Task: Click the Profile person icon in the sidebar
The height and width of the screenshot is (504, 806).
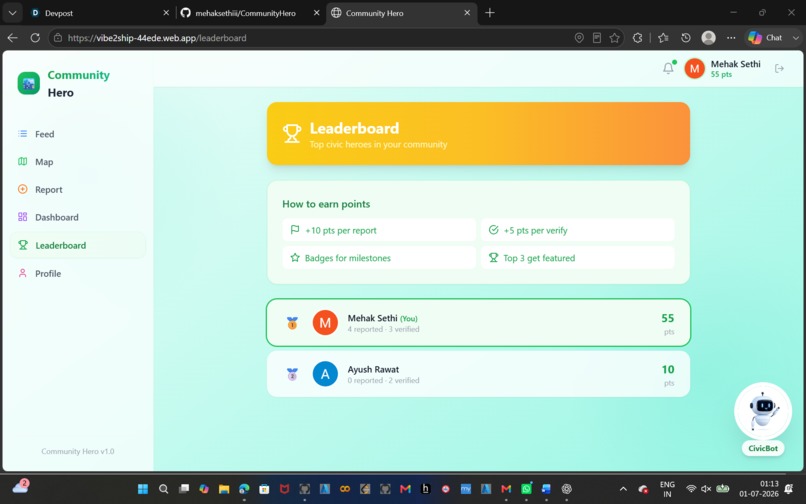Action: (23, 273)
